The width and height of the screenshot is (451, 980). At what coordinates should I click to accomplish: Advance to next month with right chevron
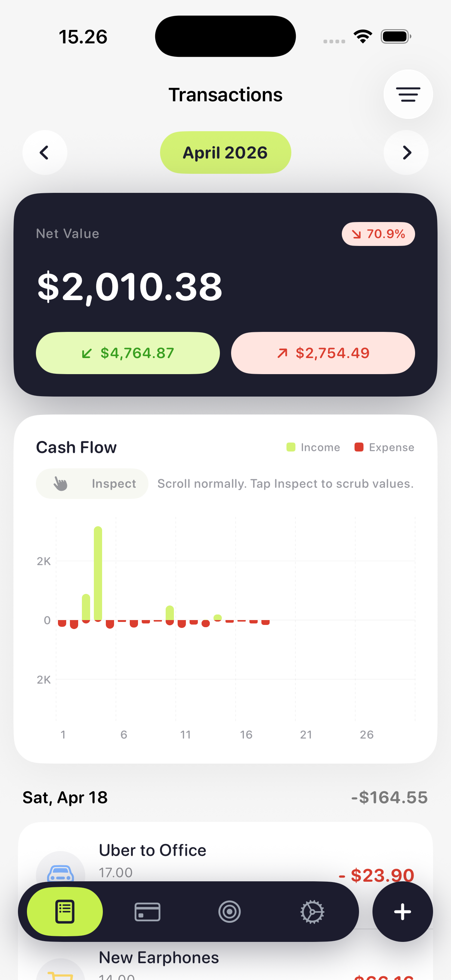406,152
